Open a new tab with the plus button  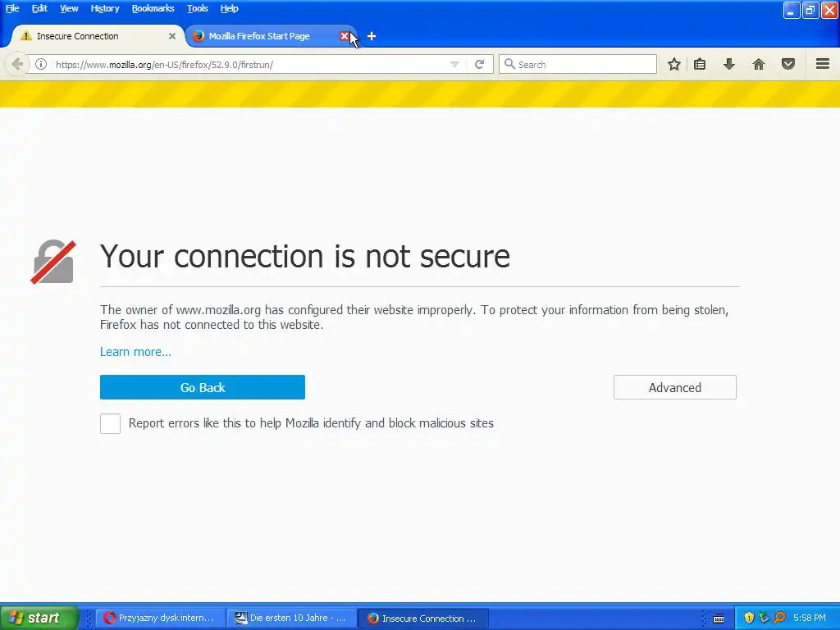point(372,36)
